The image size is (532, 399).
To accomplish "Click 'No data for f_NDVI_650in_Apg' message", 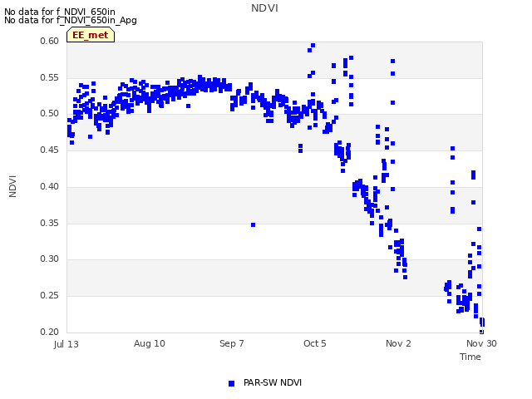I will [x=71, y=20].
